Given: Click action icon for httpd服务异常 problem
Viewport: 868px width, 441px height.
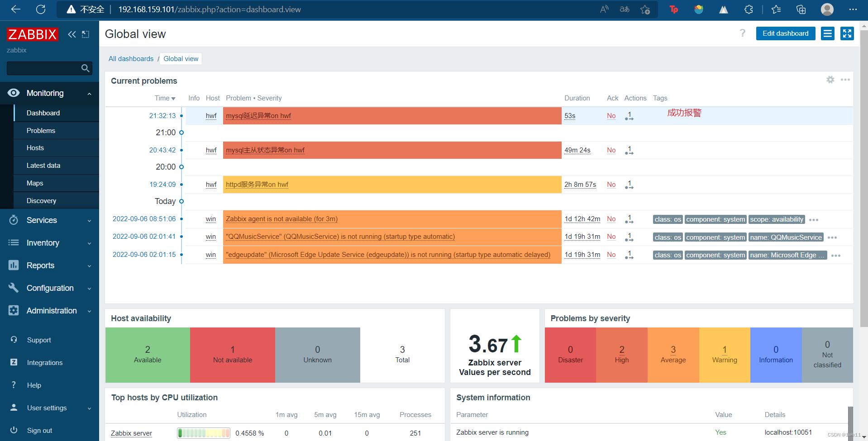Looking at the screenshot, I should click(x=629, y=185).
